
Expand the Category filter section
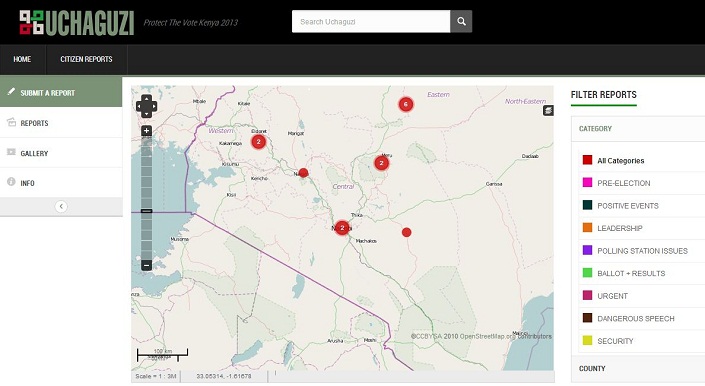(x=638, y=129)
